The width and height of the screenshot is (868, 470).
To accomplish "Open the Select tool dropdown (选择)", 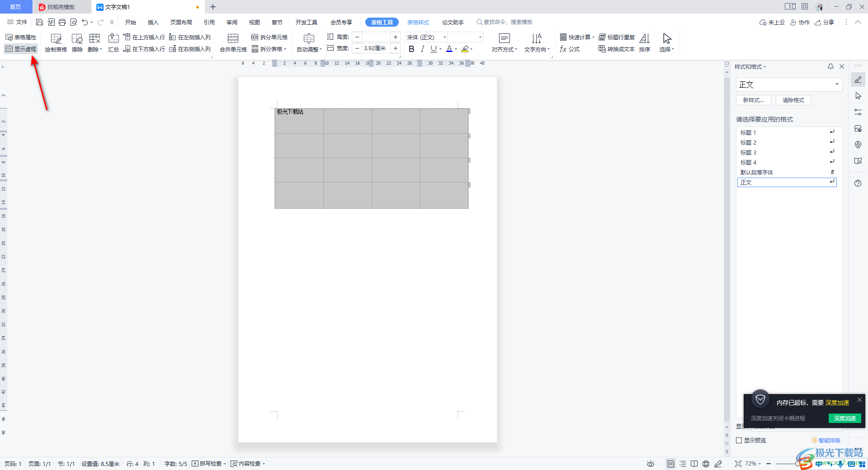I will click(667, 43).
